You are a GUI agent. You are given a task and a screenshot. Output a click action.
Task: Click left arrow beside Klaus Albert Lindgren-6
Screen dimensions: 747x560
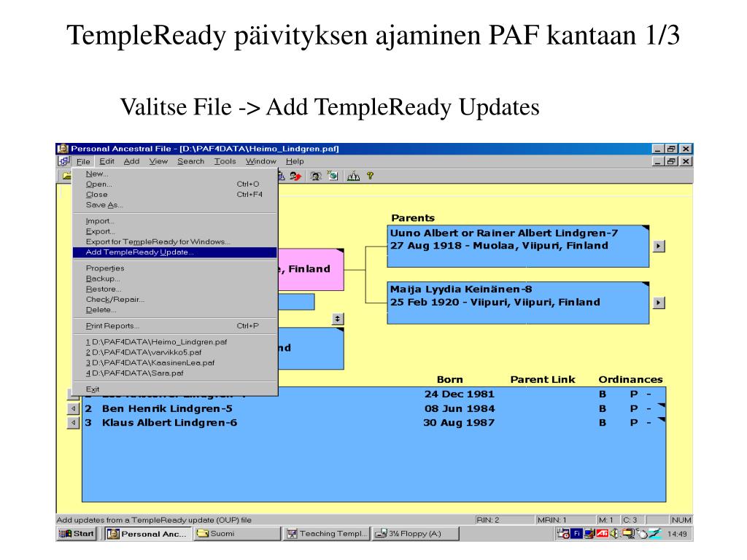73,422
